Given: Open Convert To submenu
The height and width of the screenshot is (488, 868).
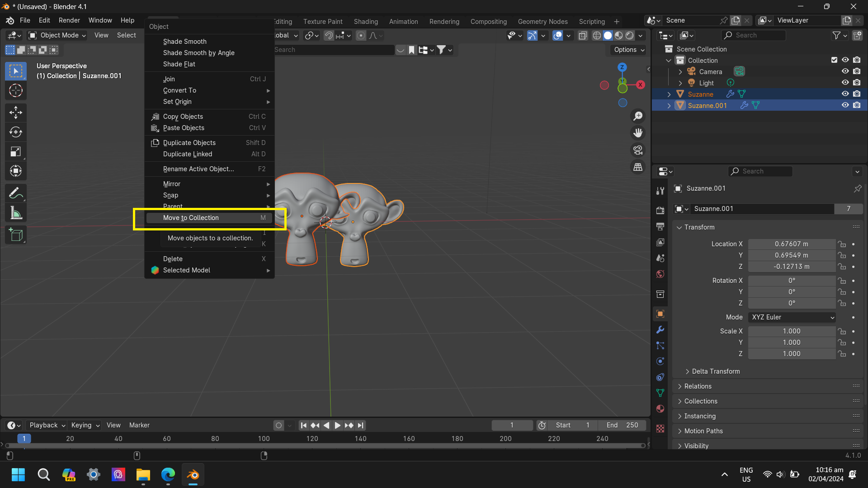Looking at the screenshot, I should 209,90.
